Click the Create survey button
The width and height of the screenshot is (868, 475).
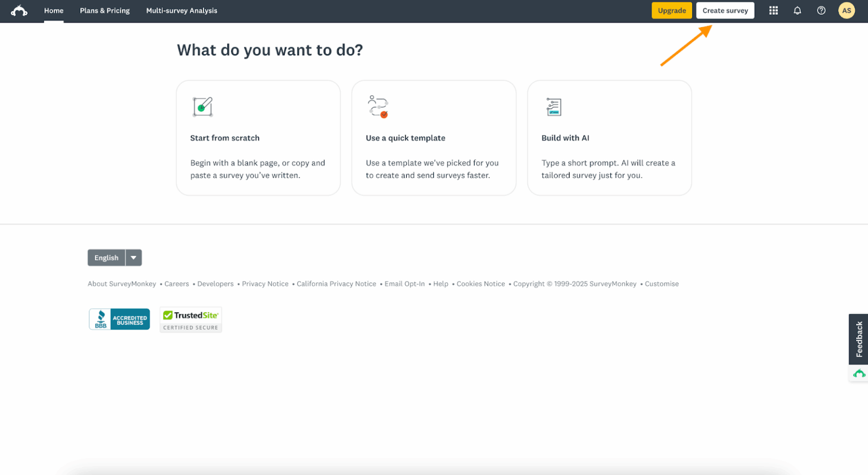(x=725, y=10)
